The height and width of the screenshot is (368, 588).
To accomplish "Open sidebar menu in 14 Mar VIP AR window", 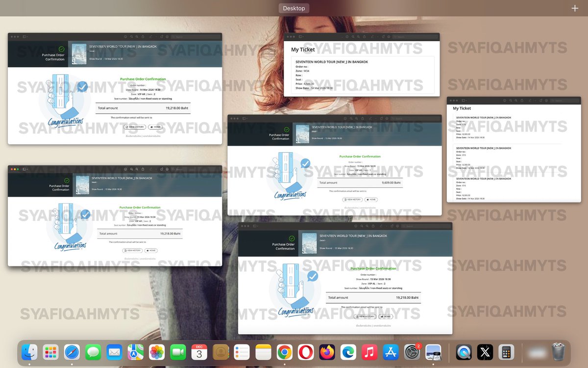I will coord(25,37).
